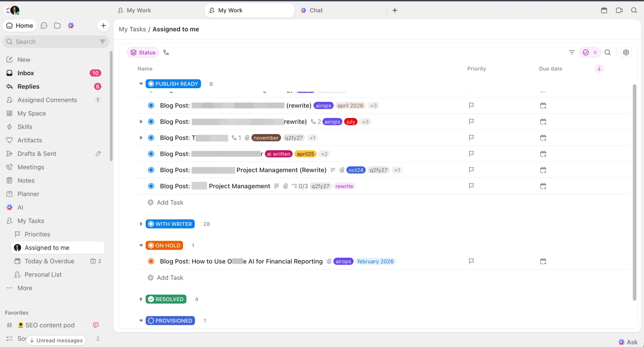Open the task list filter icon

click(572, 52)
